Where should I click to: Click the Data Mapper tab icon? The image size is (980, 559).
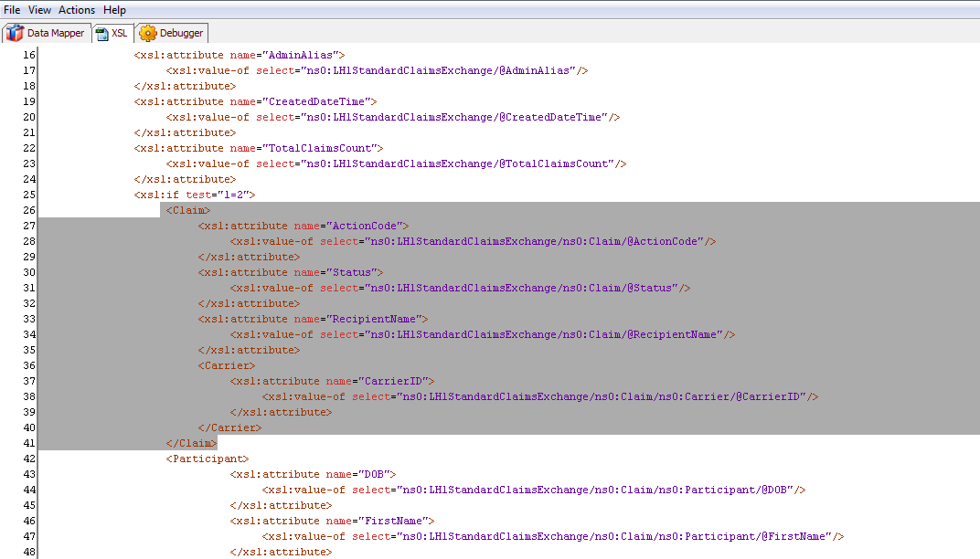[15, 33]
